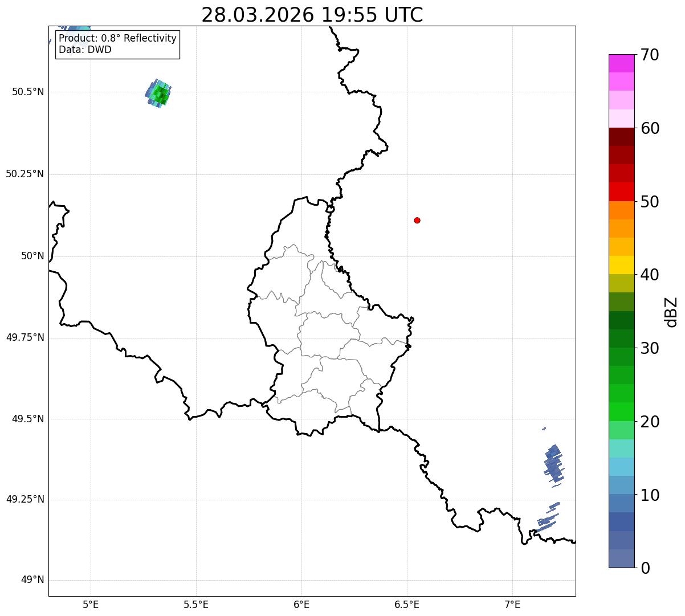Screen dimensions: 685x616
Task: Click the blue echo streaks near 49.2°N
Action: (x=548, y=517)
